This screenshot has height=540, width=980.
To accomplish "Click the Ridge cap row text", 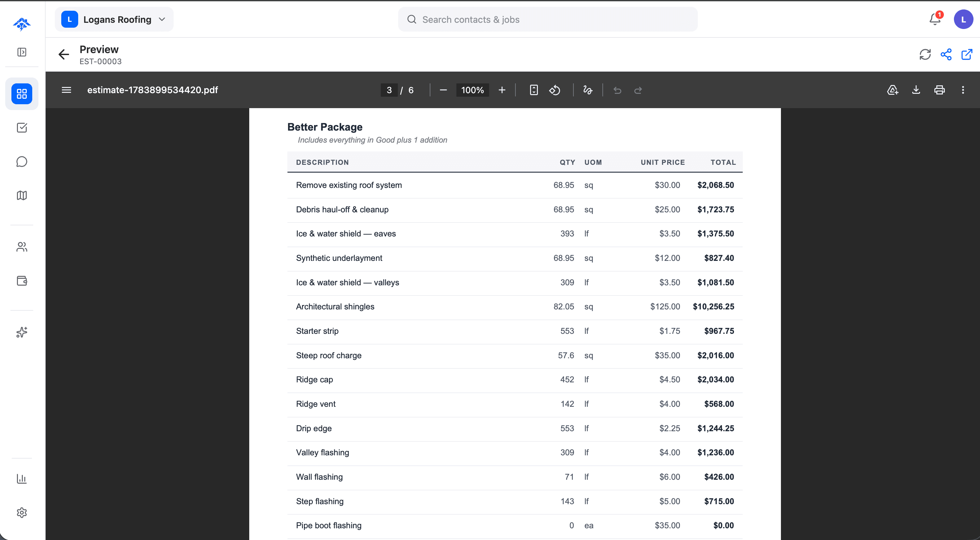I will [x=315, y=379].
